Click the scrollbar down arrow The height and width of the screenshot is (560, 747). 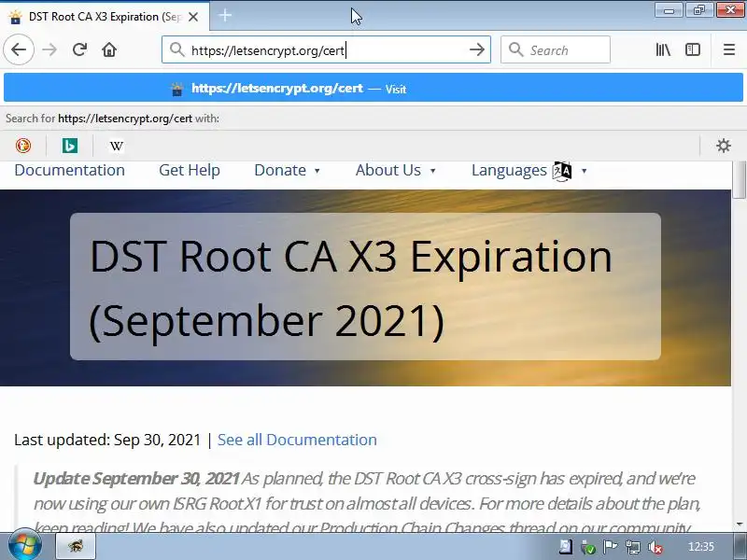739,525
